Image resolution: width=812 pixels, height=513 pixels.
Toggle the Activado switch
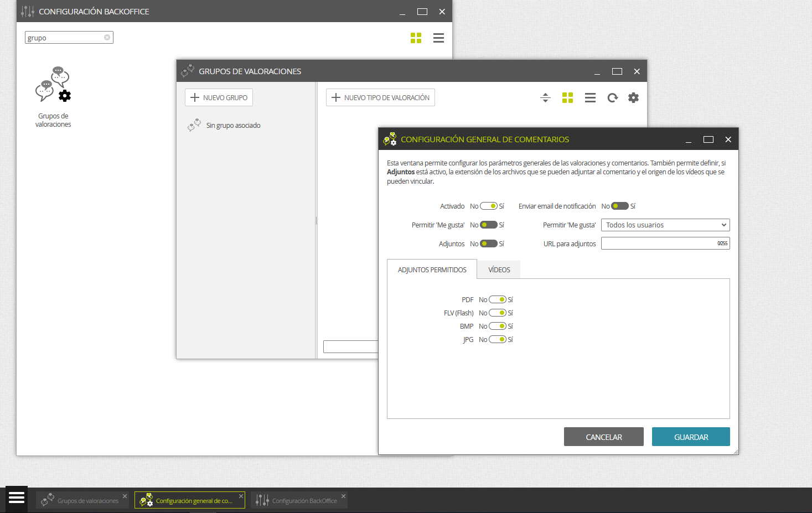click(489, 206)
